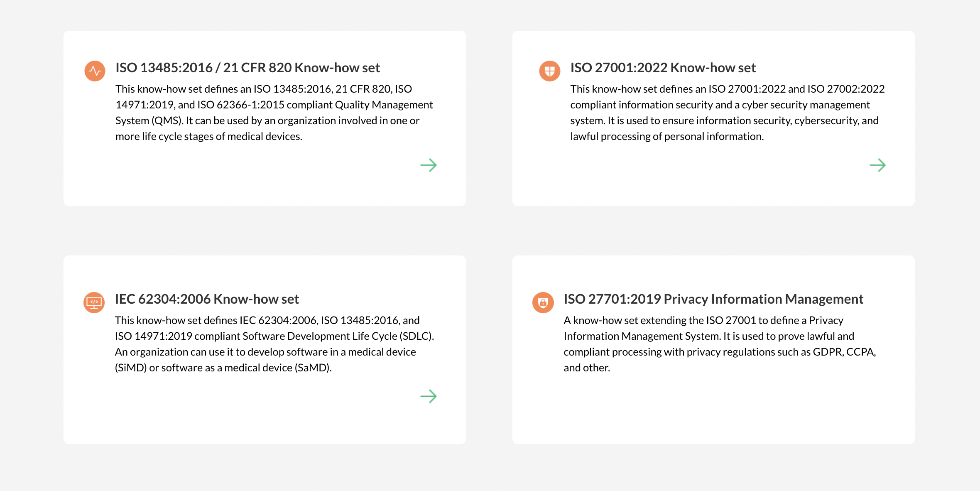Select the security shield badge for the information security set

549,71
